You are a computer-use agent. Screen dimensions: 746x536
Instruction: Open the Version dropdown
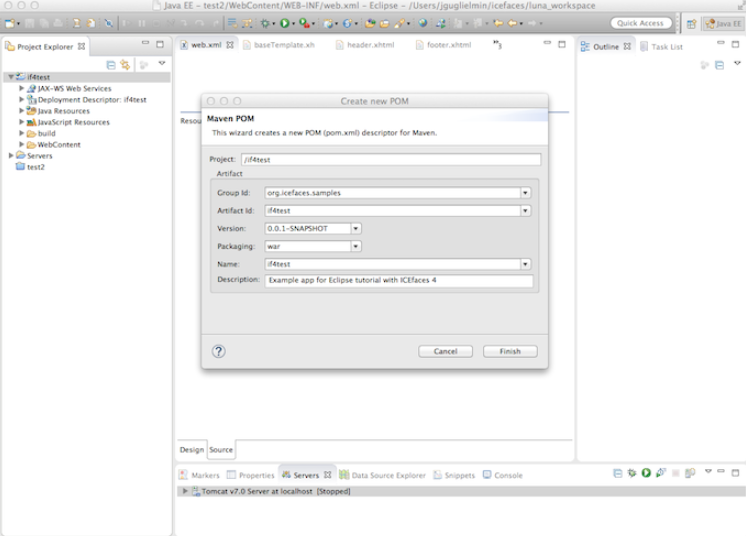[x=356, y=228]
